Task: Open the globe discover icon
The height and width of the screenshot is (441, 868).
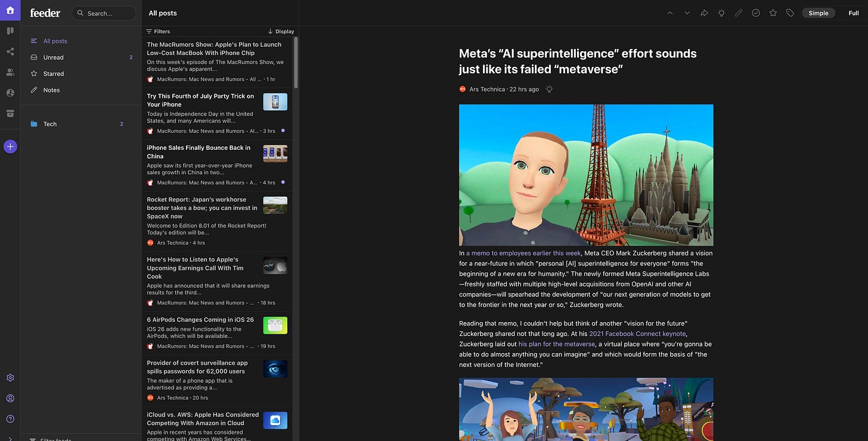Action: click(x=10, y=92)
